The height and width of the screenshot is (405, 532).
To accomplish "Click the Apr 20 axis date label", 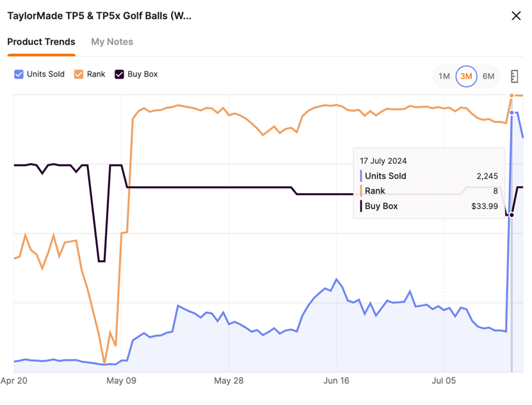I will (14, 381).
